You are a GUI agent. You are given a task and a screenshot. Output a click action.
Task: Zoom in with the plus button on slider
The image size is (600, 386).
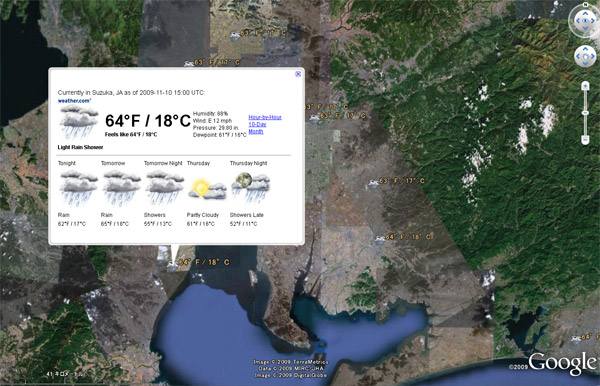(585, 86)
